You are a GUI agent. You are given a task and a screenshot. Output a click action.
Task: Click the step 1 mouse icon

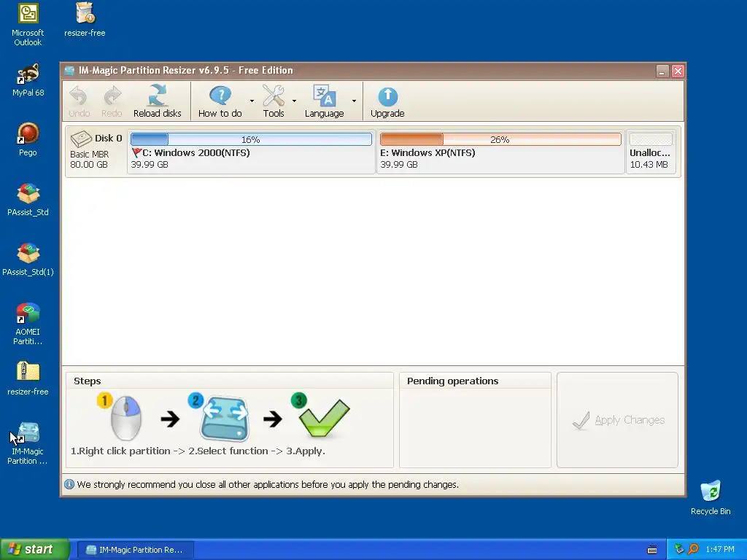tap(125, 418)
